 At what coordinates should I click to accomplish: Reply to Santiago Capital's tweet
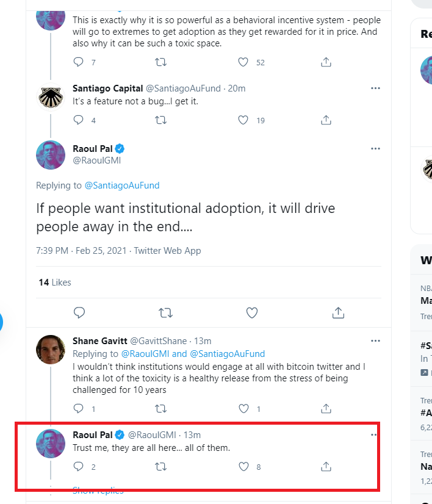pyautogui.click(x=78, y=120)
